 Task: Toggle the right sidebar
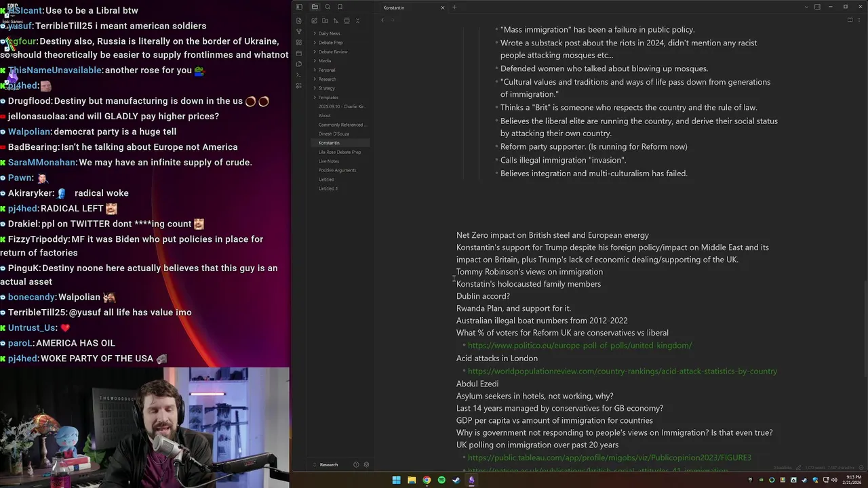[817, 7]
